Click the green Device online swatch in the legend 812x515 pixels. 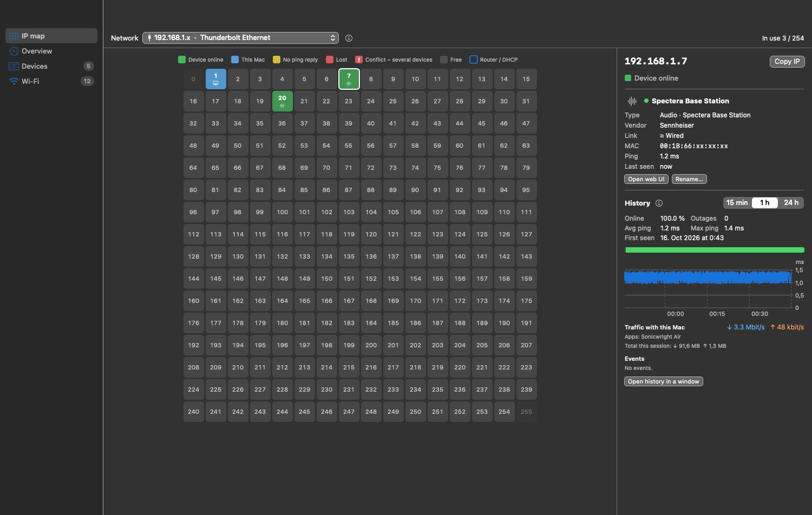[182, 60]
